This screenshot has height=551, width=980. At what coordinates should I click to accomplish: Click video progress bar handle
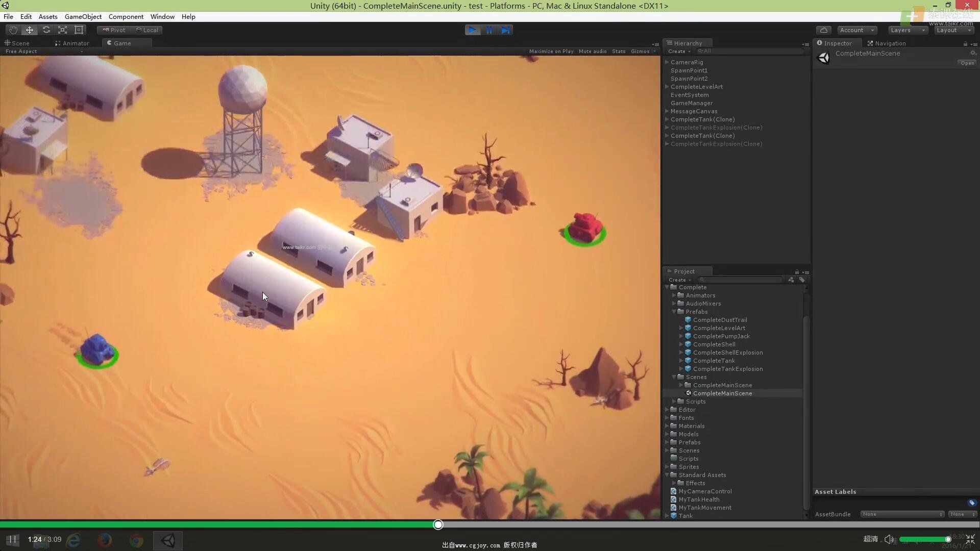pos(438,524)
